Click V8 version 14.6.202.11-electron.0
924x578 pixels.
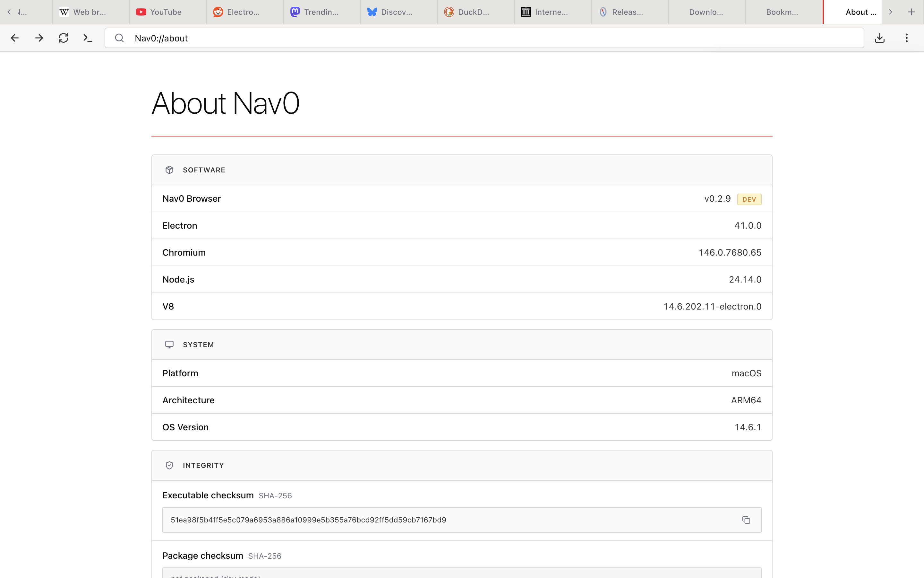click(x=713, y=306)
